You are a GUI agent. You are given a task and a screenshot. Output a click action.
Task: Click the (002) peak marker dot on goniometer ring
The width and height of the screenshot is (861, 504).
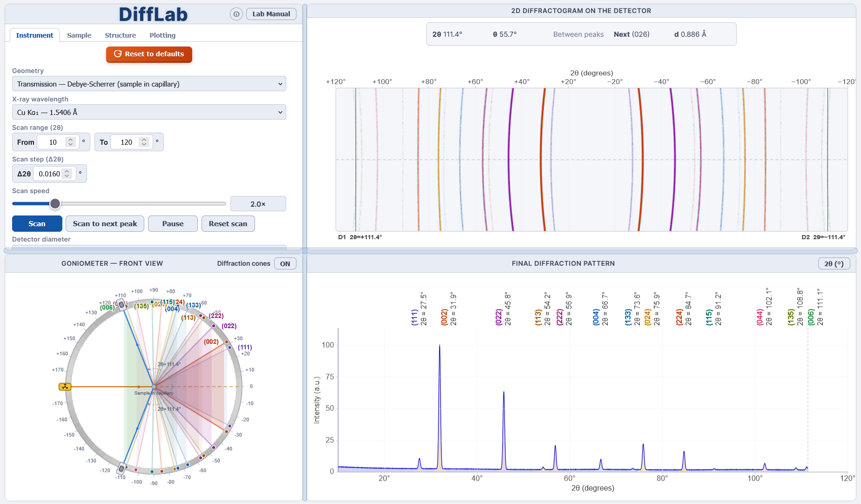coord(227,342)
